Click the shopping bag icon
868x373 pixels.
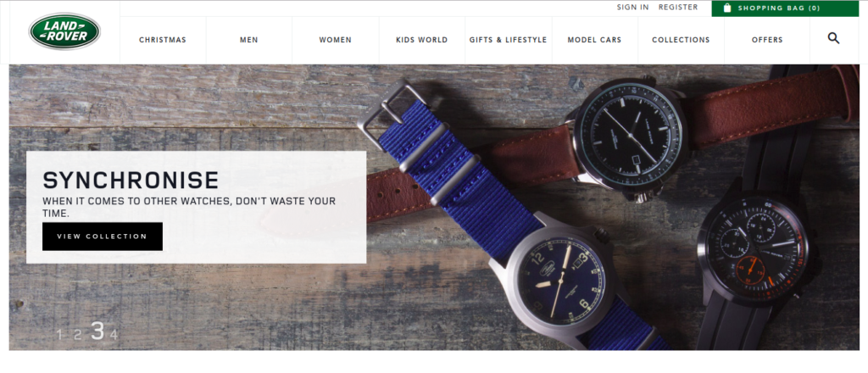(x=727, y=8)
